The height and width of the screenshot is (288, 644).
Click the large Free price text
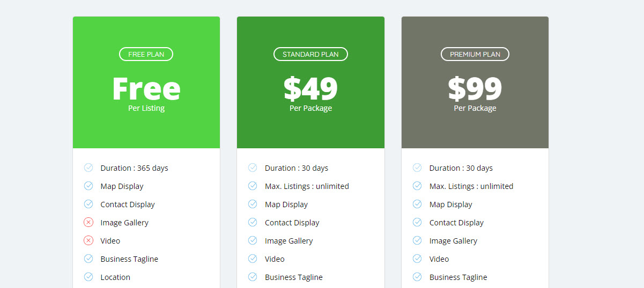[146, 88]
